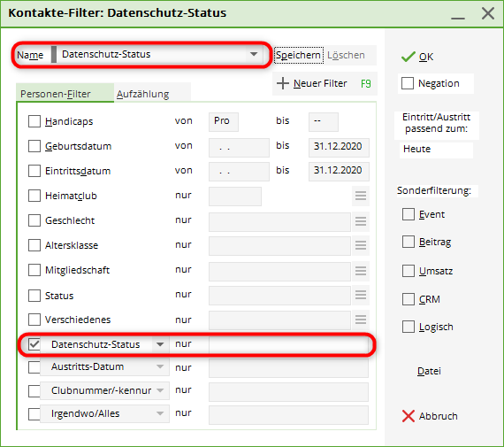Expand the Datenschutz-Status field dropdown
This screenshot has height=447, width=504.
[x=160, y=344]
